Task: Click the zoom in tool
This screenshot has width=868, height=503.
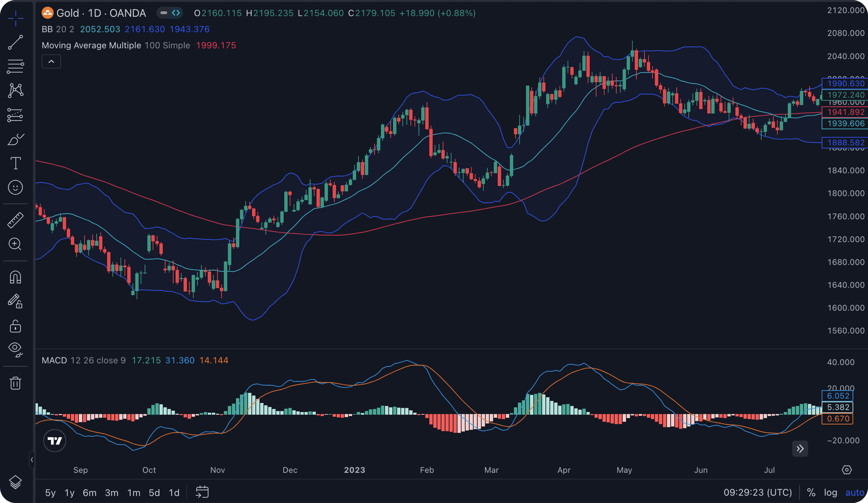Action: (x=16, y=244)
